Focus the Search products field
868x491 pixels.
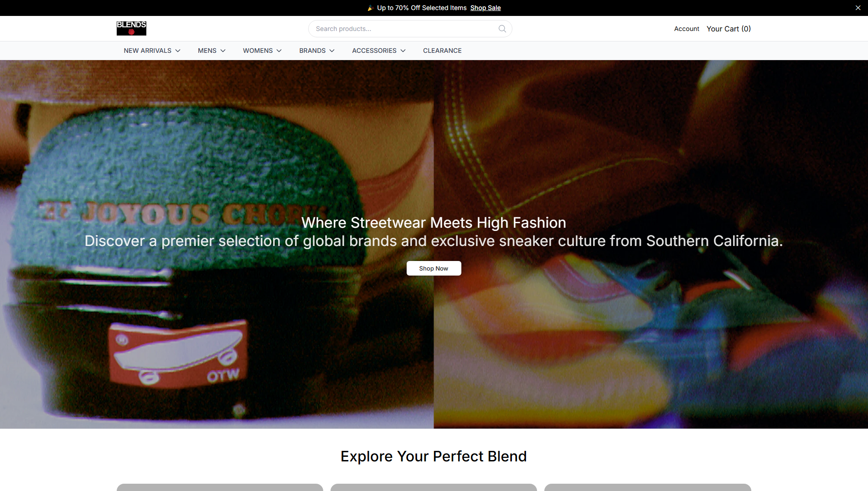[410, 29]
